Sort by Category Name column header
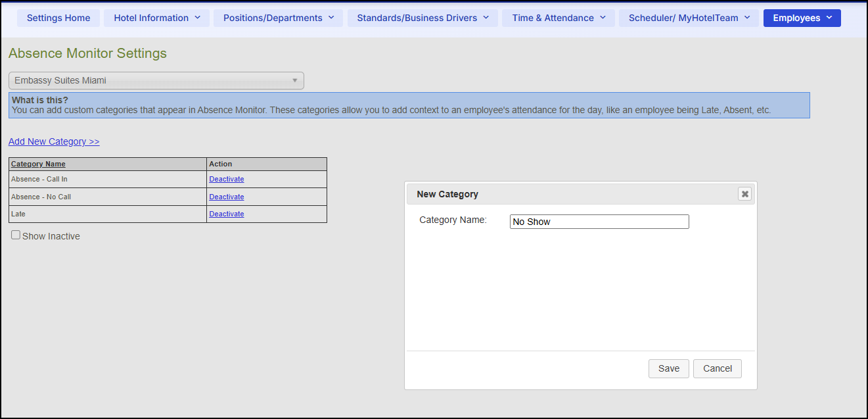 38,164
